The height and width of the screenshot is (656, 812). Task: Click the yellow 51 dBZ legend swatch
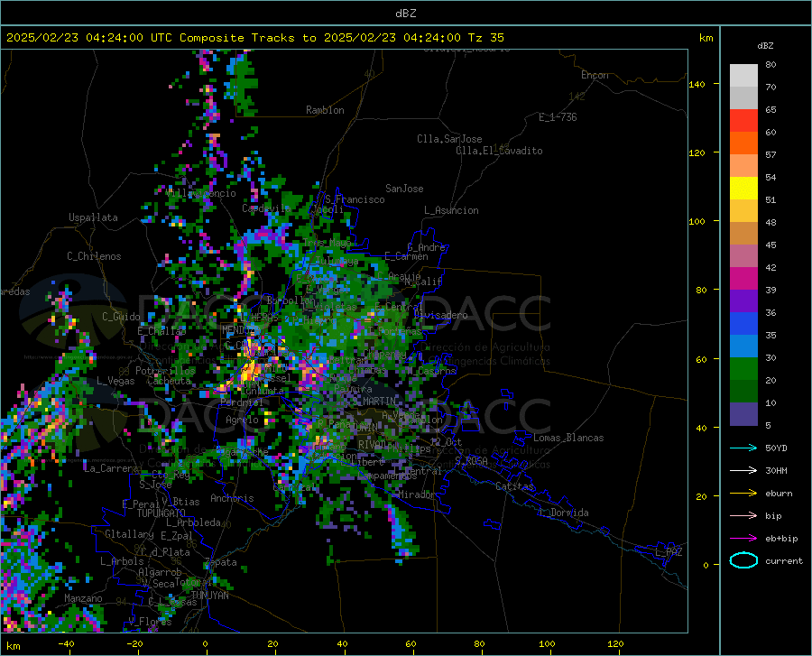tap(743, 189)
